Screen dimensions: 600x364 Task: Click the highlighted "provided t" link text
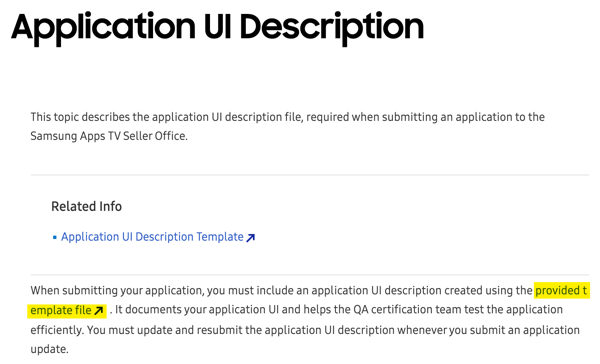(561, 291)
